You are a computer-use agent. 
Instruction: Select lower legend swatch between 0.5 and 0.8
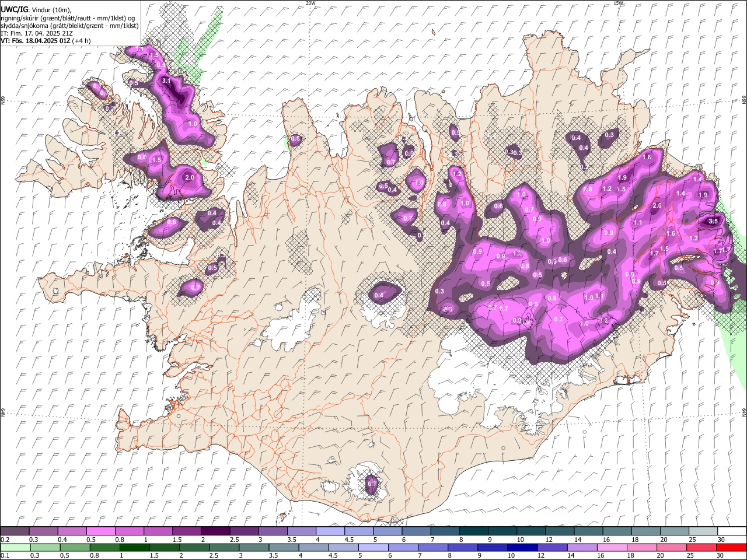(75, 547)
